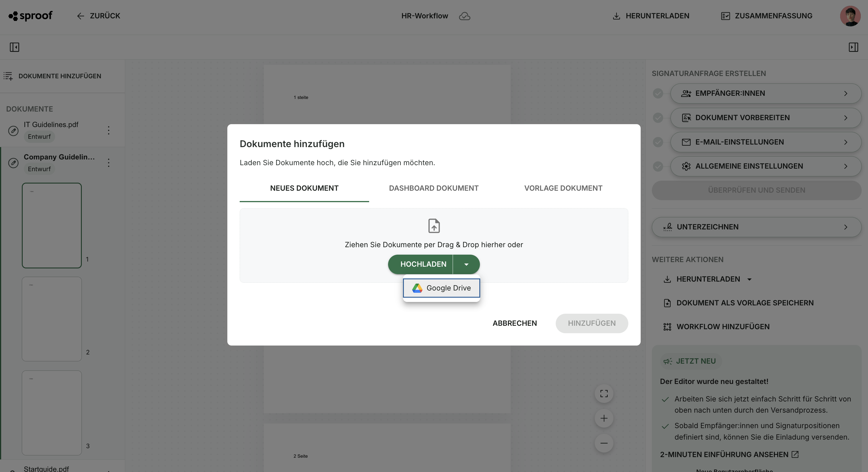868x472 pixels.
Task: Click the upload file icon in dropzone
Action: (x=434, y=226)
